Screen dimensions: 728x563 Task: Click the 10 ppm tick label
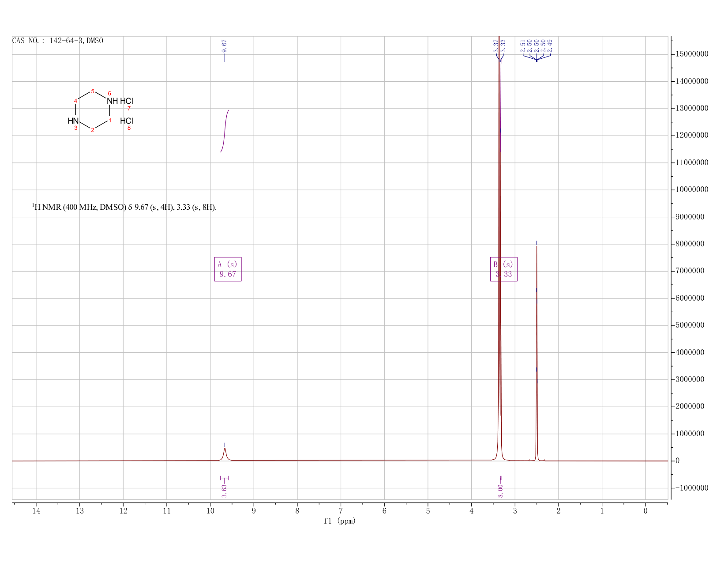coord(210,511)
